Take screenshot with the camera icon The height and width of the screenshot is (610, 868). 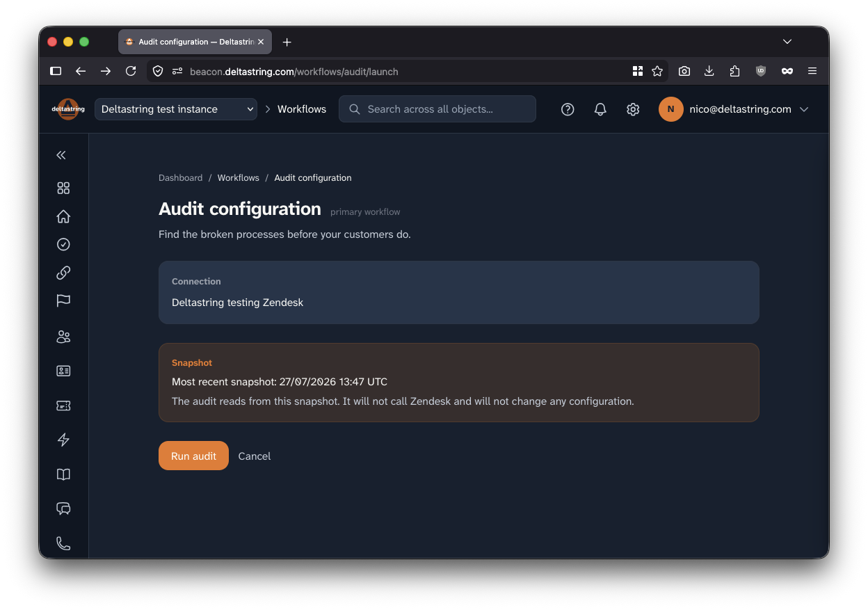click(x=684, y=71)
